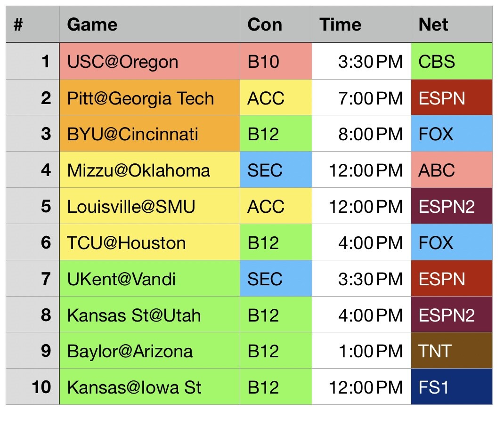Click the B10 conference cell

coord(276,62)
